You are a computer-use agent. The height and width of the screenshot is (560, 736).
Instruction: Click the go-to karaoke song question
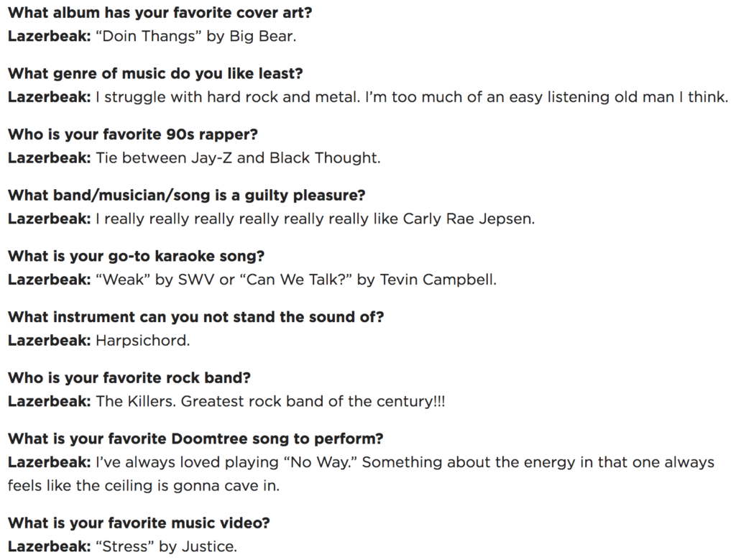tap(136, 257)
